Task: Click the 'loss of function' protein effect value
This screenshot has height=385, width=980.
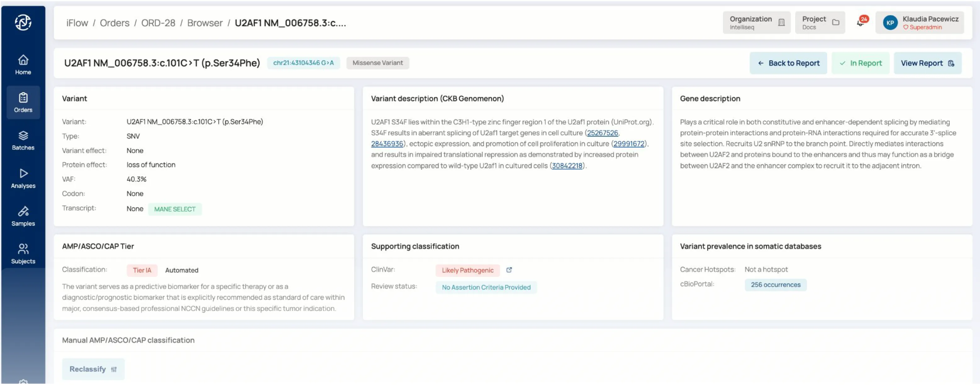Action: 151,165
